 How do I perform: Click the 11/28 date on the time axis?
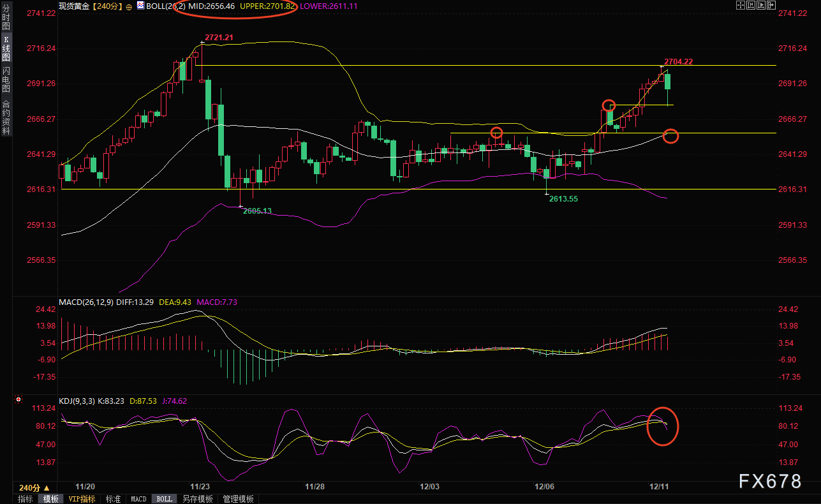click(315, 487)
